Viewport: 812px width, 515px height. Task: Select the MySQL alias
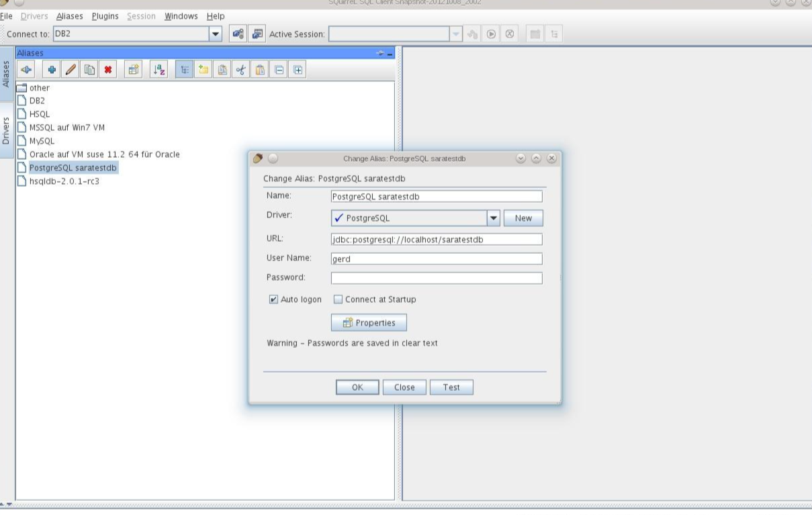click(x=42, y=141)
